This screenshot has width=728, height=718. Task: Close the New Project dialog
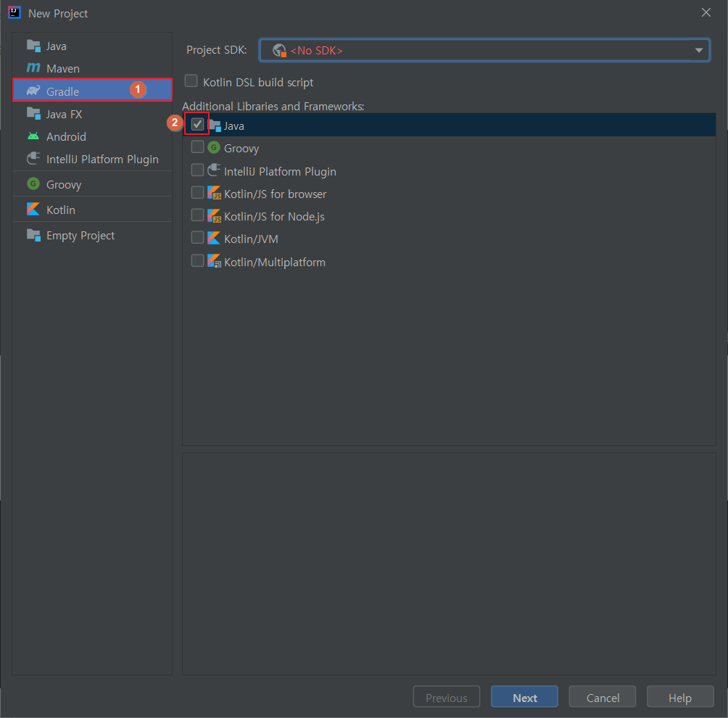[x=706, y=12]
